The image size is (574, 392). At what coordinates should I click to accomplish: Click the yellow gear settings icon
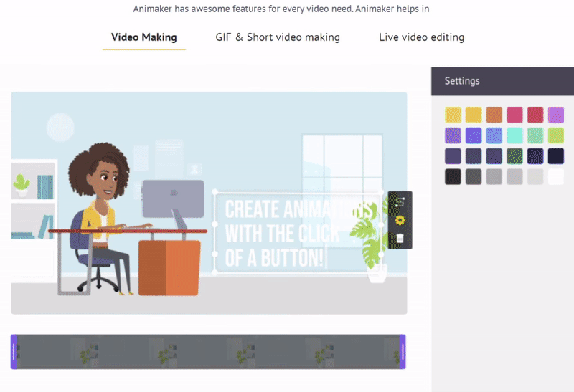[400, 220]
